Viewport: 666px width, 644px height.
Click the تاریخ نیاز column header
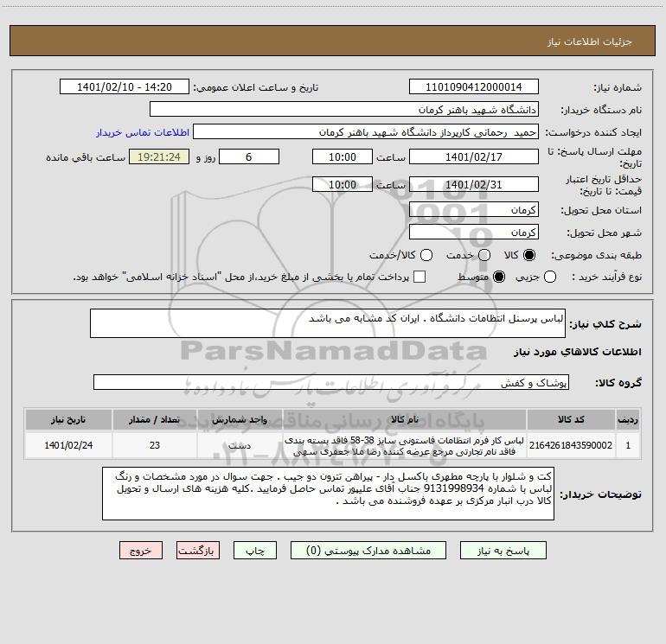click(68, 419)
